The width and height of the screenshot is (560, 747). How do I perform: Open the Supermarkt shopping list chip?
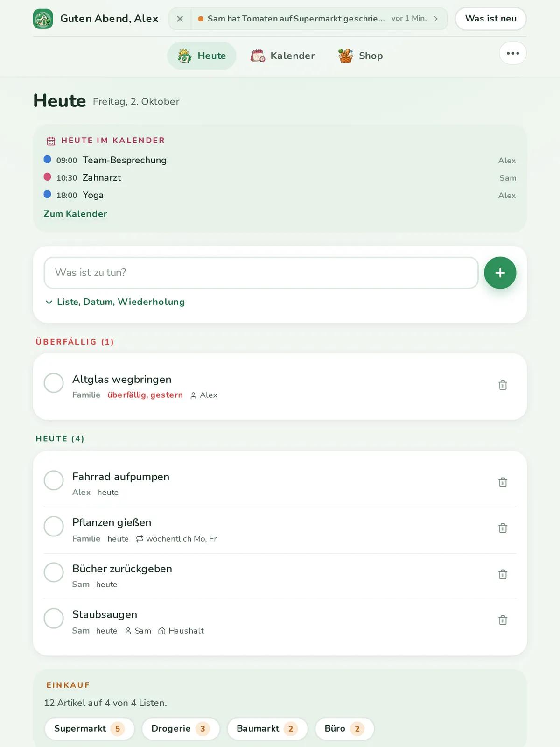(x=90, y=729)
